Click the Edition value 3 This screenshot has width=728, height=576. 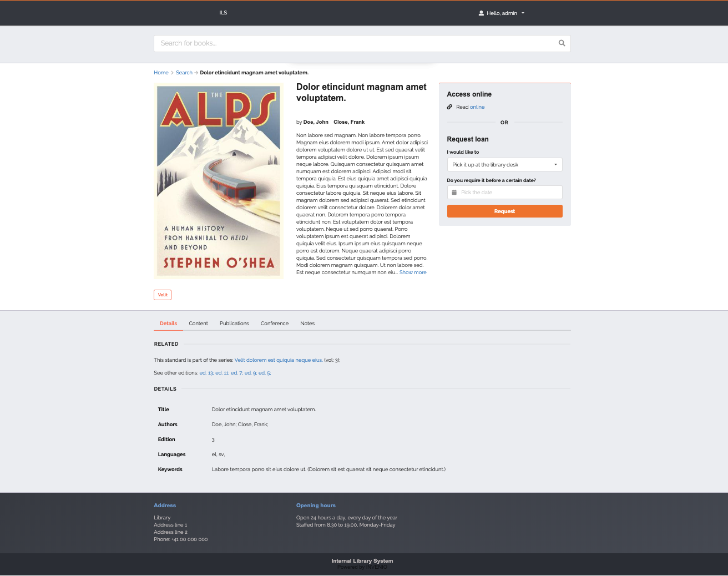pyautogui.click(x=213, y=439)
